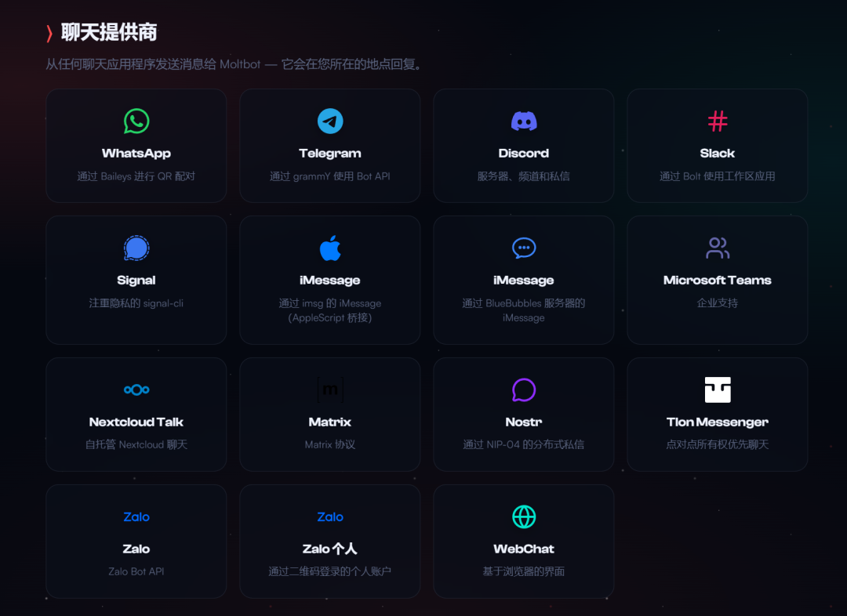Click the text (AppleScript 桥接)
The image size is (847, 616).
tap(330, 318)
